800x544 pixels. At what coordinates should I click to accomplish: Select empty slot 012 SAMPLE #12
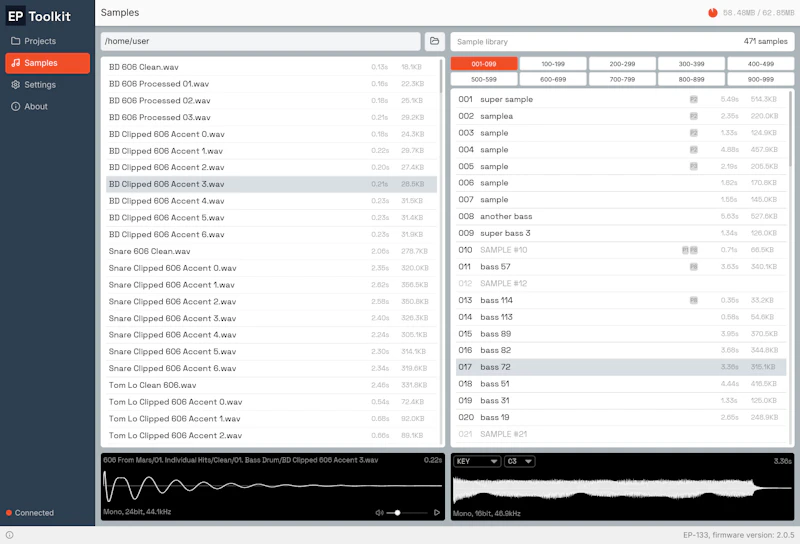(x=620, y=283)
